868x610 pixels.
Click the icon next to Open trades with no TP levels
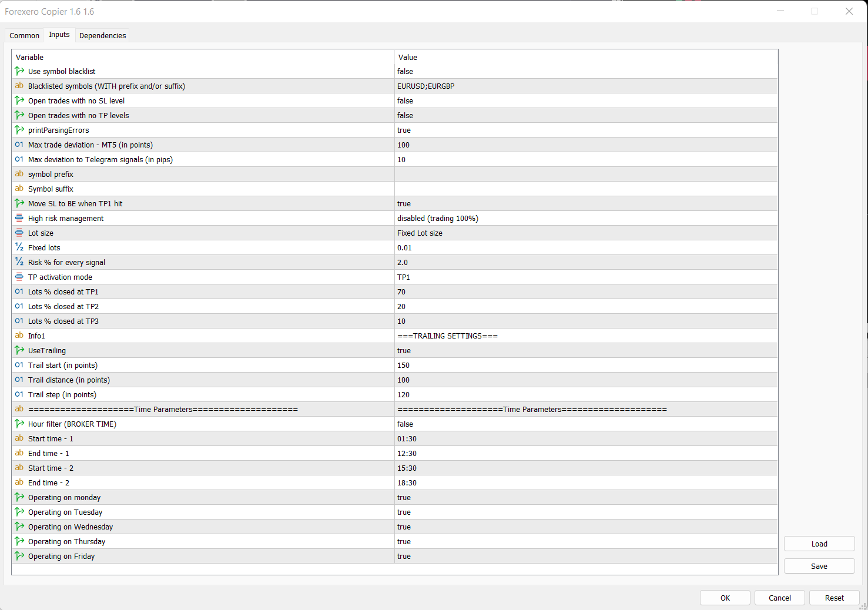(x=19, y=115)
